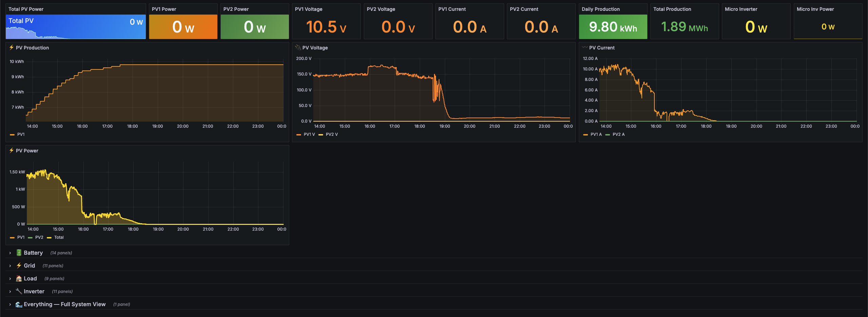
Task: Open the Daily Production panel title menu
Action: [600, 9]
